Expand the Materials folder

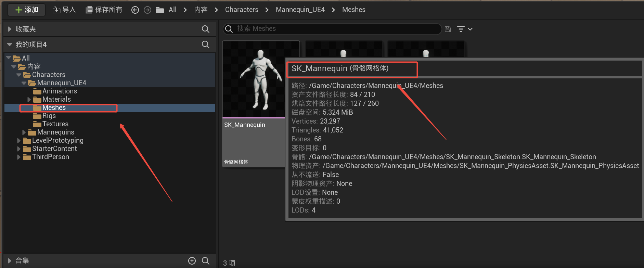29,100
